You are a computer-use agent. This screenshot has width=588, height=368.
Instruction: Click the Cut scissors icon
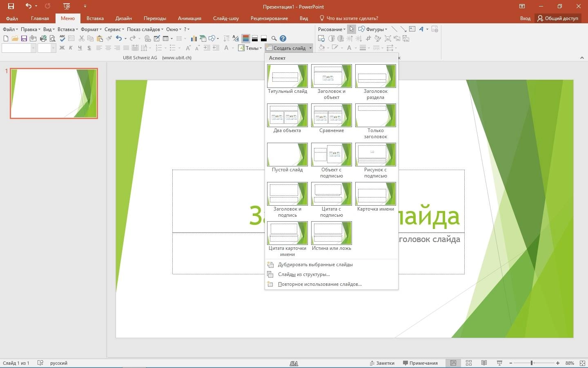(81, 38)
